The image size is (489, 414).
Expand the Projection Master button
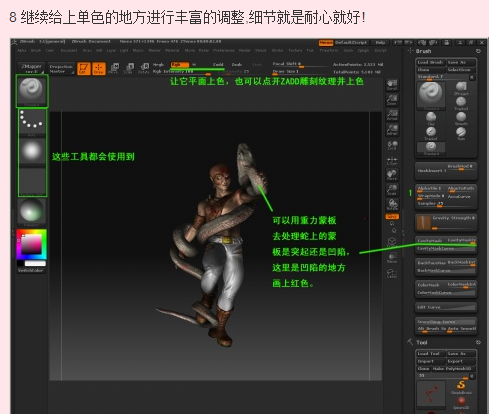pyautogui.click(x=61, y=69)
